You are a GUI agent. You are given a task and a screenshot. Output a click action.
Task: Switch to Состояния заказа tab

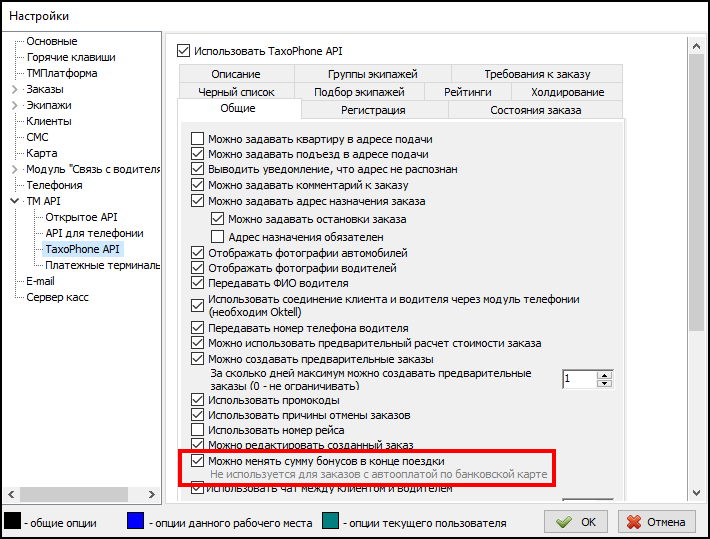[535, 110]
